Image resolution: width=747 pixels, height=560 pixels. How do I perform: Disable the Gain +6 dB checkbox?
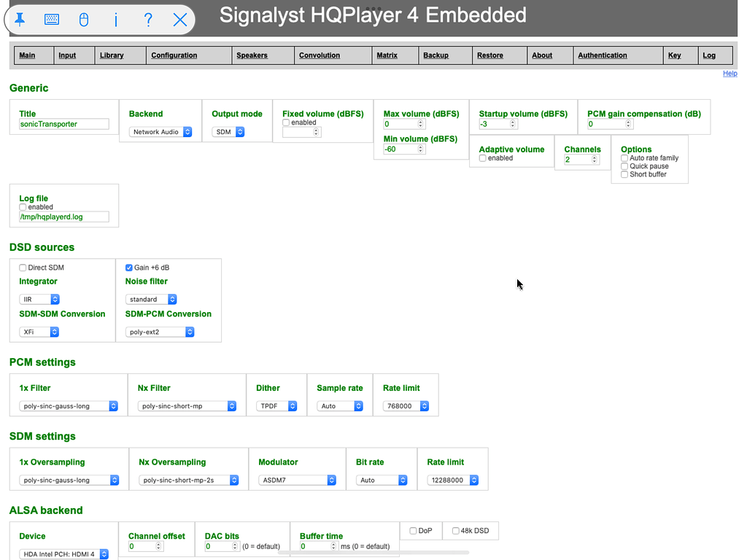[x=128, y=267]
